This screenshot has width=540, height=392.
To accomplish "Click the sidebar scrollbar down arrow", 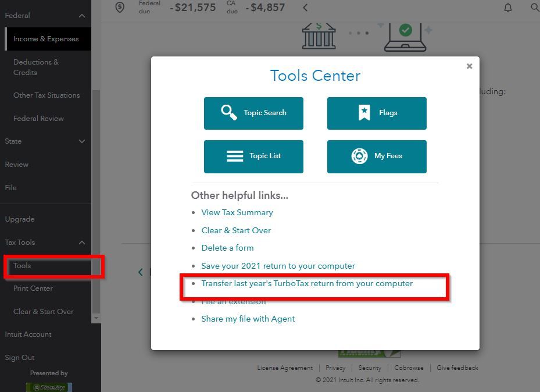I will tap(96, 318).
